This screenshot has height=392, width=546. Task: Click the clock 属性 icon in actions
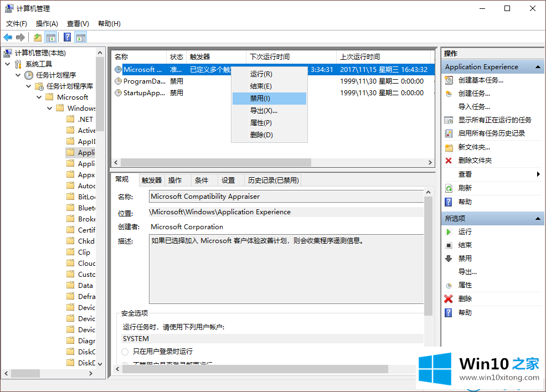449,286
